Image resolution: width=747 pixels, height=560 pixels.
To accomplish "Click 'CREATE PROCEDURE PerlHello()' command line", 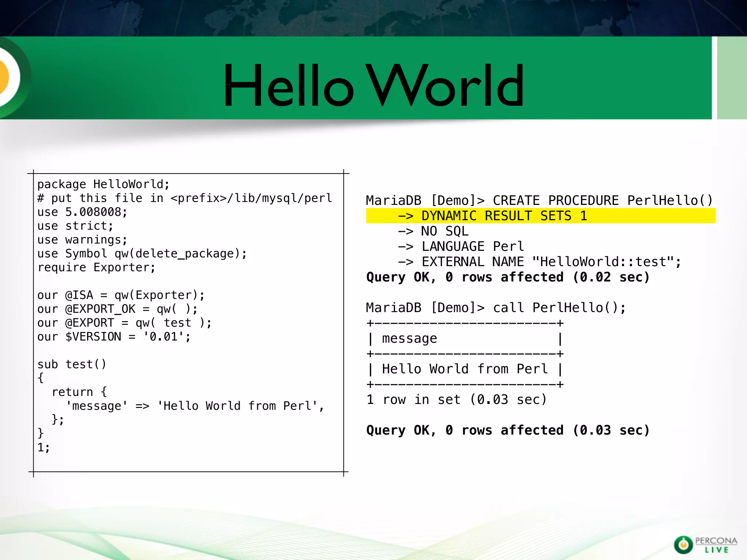I will (540, 201).
